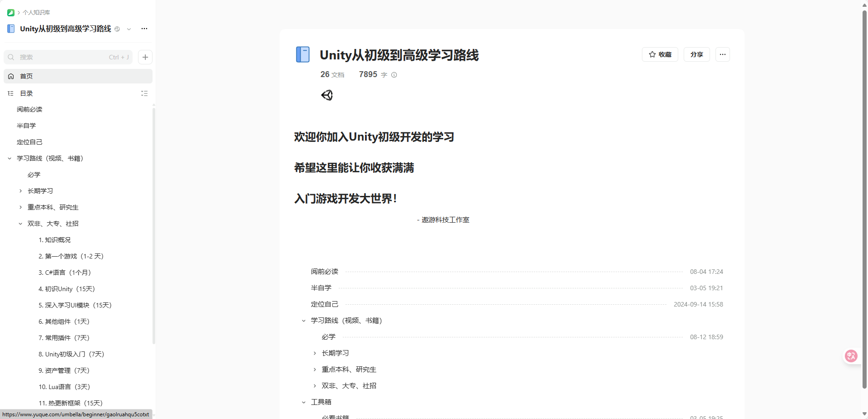Open the three-dots menu next to 分享

pos(722,54)
